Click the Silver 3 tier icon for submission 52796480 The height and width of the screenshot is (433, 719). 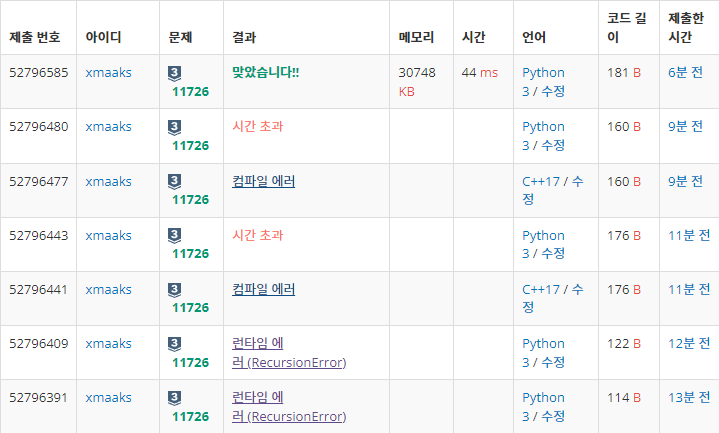coord(174,128)
